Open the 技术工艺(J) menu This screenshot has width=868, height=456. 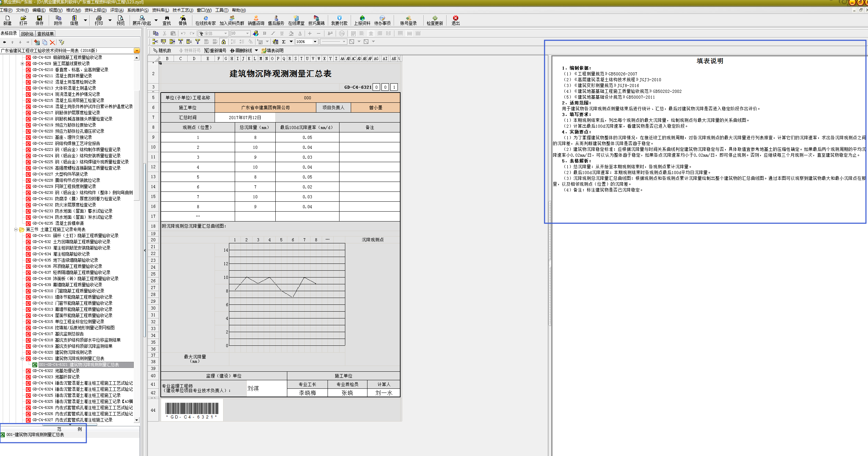[183, 10]
